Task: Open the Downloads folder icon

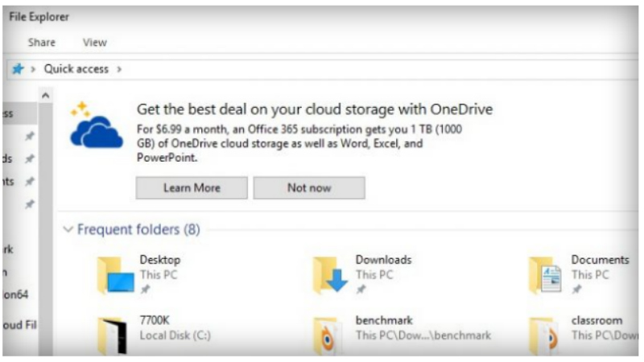Action: coord(330,275)
